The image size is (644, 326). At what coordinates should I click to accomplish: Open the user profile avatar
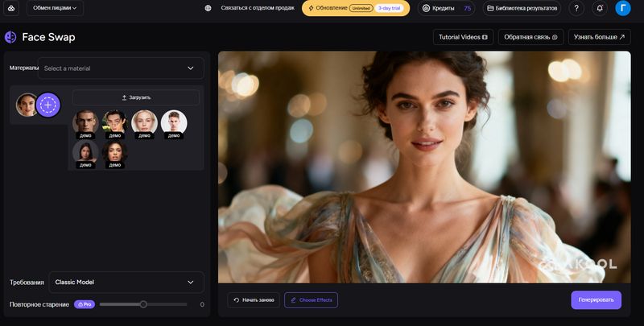click(623, 8)
